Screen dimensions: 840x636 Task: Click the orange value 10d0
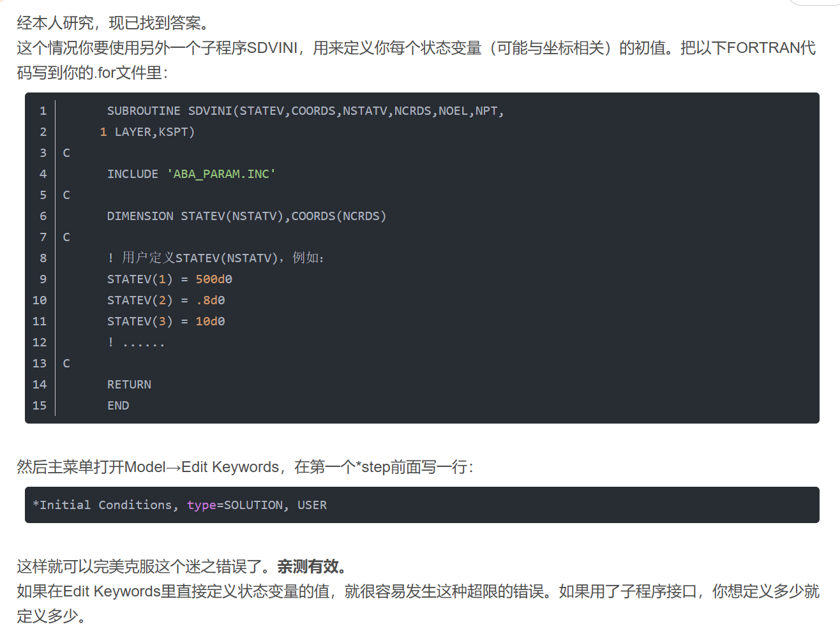[210, 322]
